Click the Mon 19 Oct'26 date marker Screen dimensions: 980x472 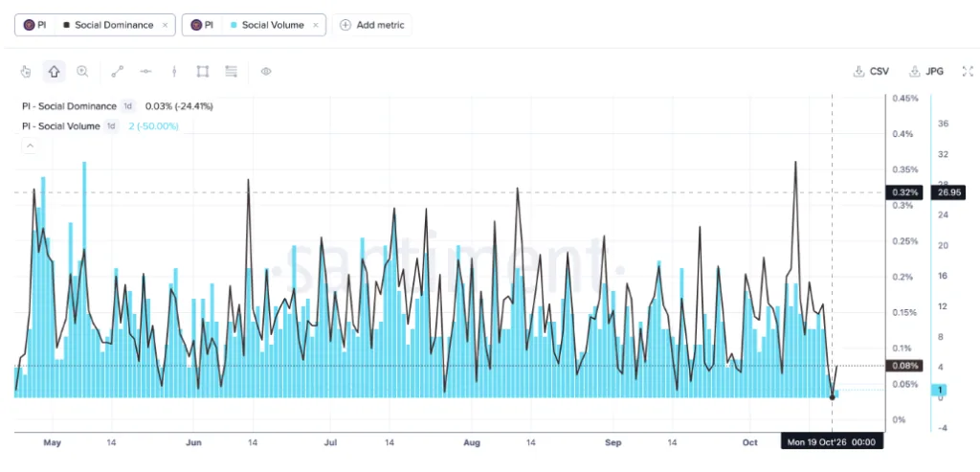click(833, 442)
